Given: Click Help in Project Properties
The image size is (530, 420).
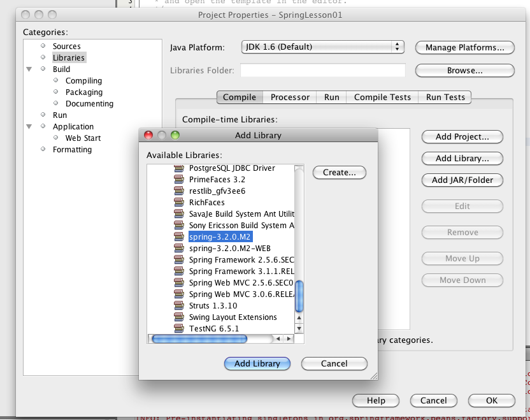Looking at the screenshot, I should (376, 401).
